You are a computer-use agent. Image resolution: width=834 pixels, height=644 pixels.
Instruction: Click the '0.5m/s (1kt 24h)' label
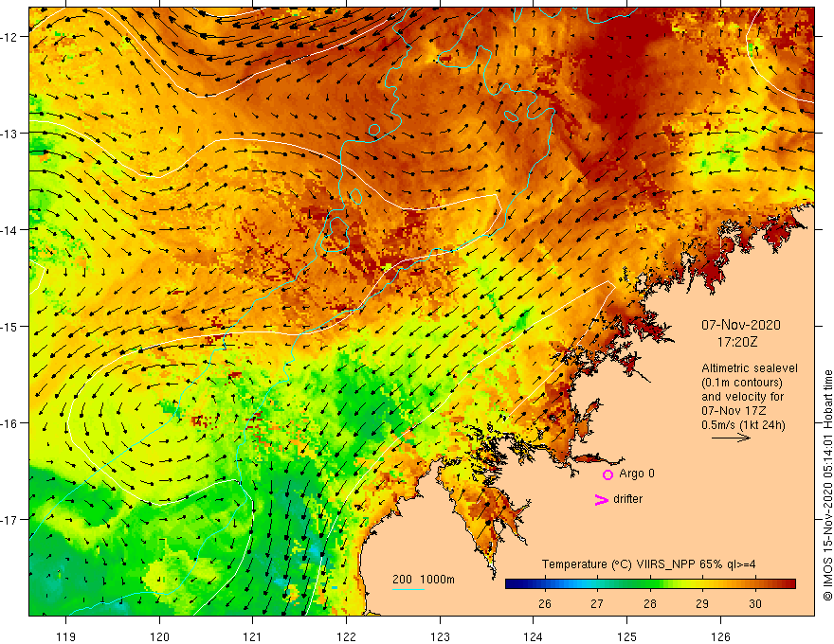(743, 425)
